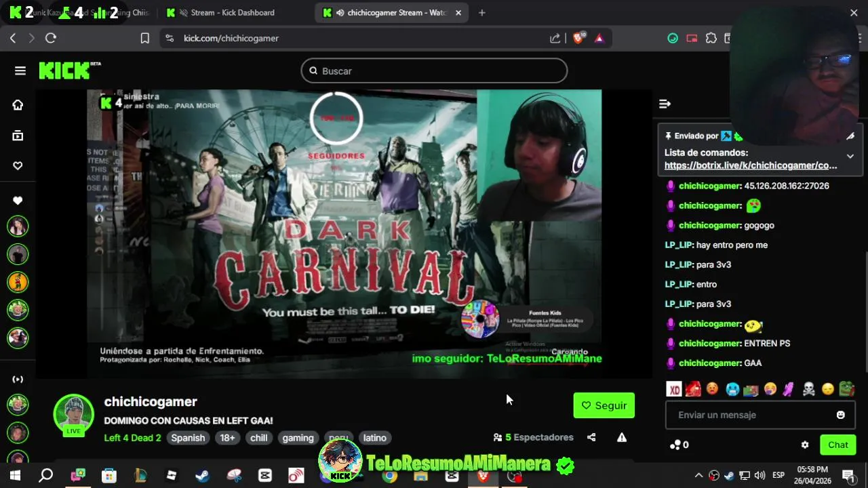Open the Windows notification center
The height and width of the screenshot is (488, 868).
[x=848, y=475]
